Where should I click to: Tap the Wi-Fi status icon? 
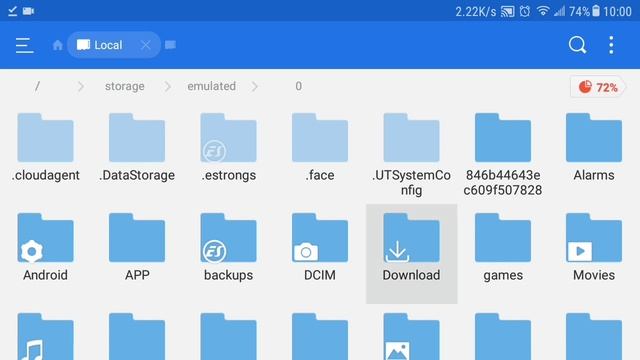coord(543,11)
